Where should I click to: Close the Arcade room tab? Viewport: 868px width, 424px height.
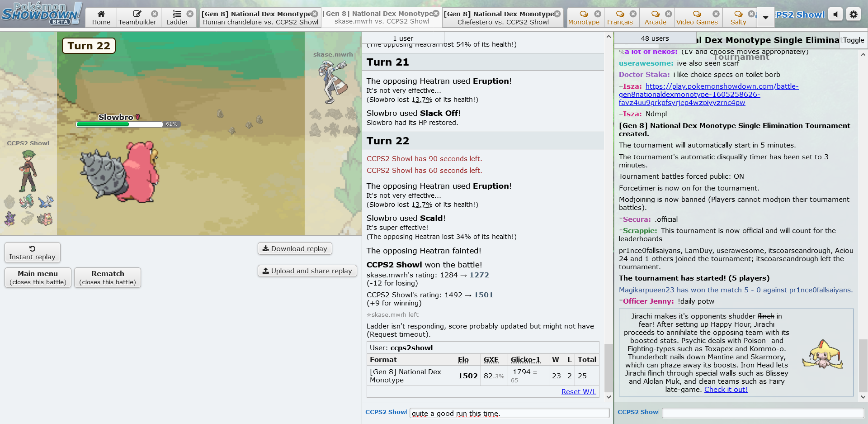click(x=669, y=14)
